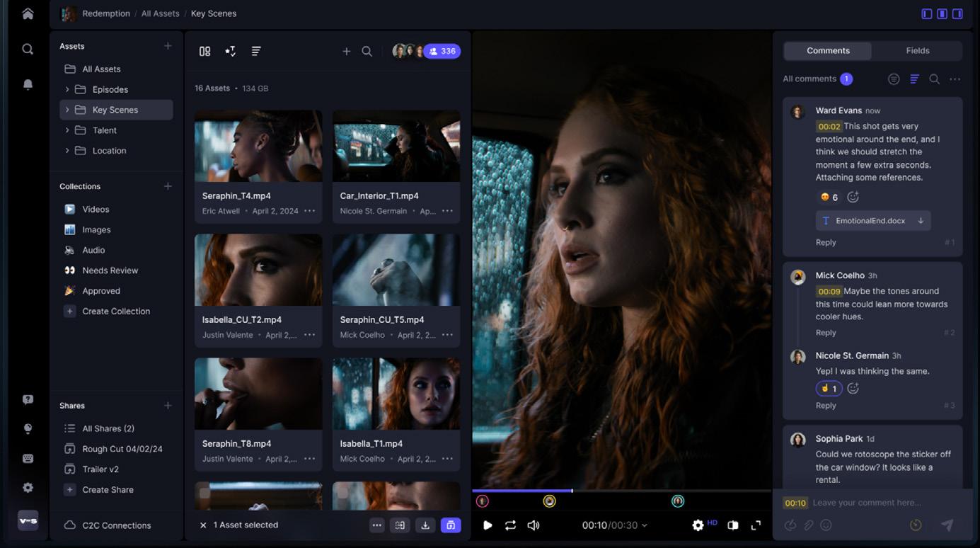Open more actions for selected asset
This screenshot has height=548, width=980.
(377, 525)
